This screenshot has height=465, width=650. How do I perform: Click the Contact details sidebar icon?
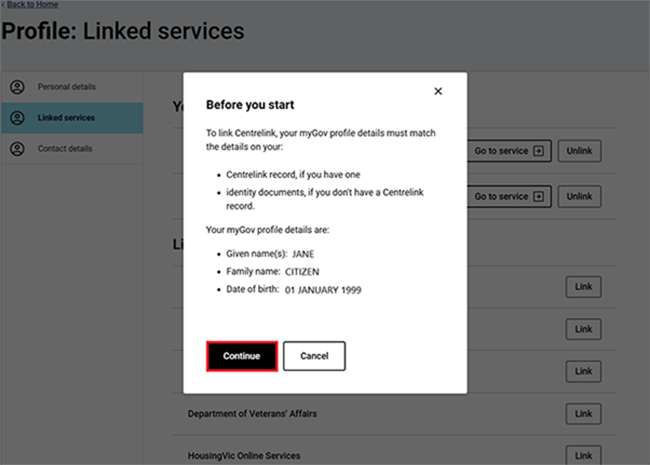click(x=17, y=149)
